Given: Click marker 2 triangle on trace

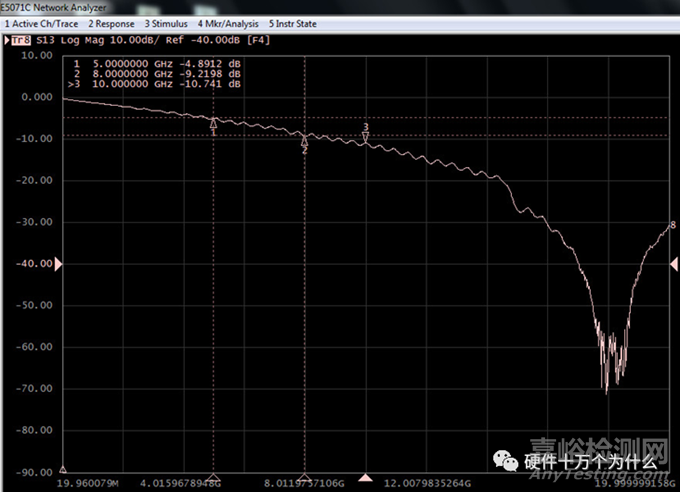Looking at the screenshot, I should click(x=305, y=141).
